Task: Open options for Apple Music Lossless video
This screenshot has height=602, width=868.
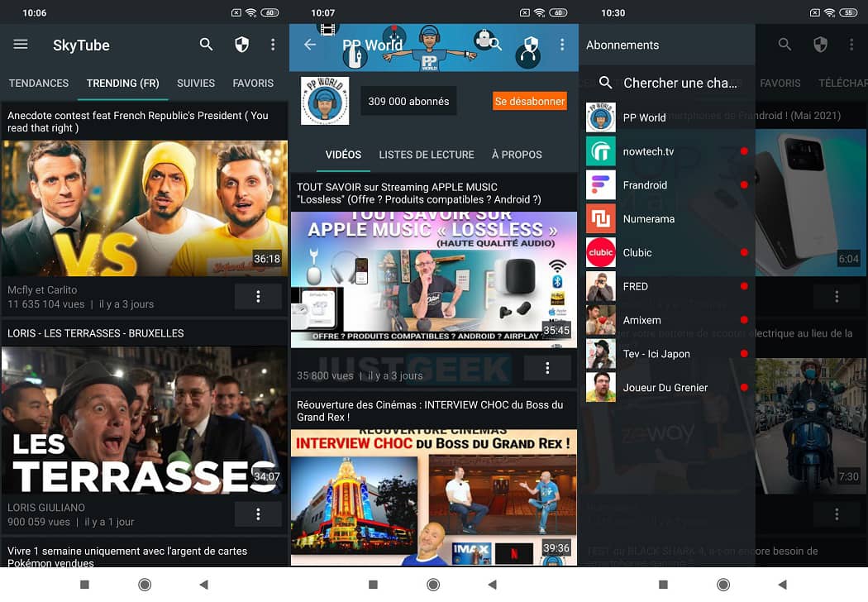Action: pos(547,368)
